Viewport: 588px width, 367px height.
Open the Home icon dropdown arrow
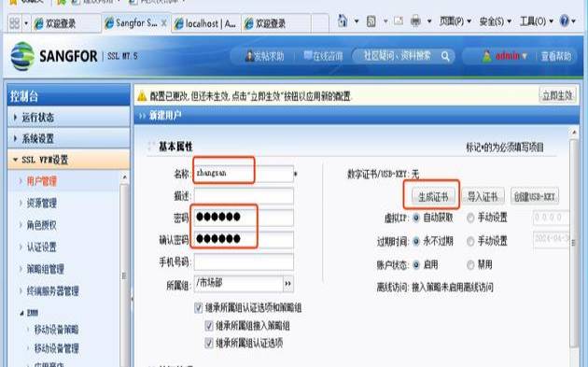[357, 21]
